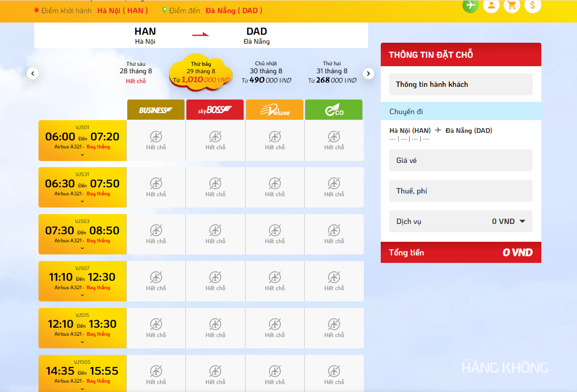577x392 pixels.
Task: Click the 06:30 Đến 07:50 time text
Action: click(x=82, y=184)
